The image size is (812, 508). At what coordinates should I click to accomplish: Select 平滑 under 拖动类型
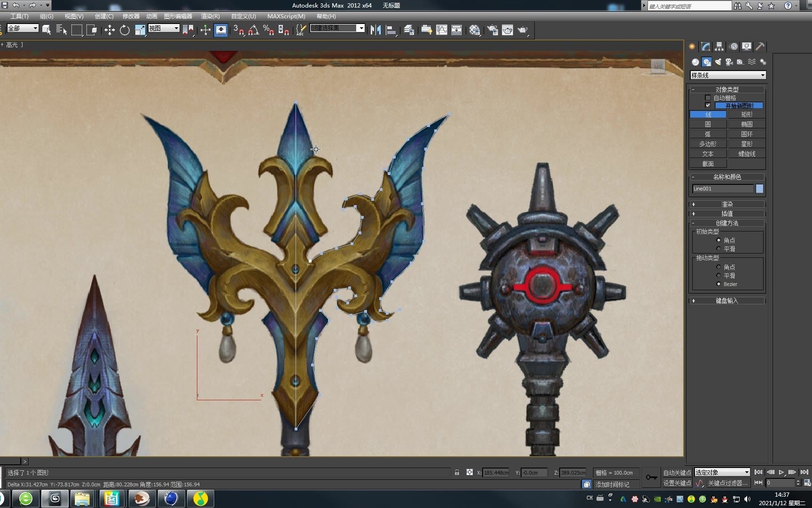coord(718,276)
